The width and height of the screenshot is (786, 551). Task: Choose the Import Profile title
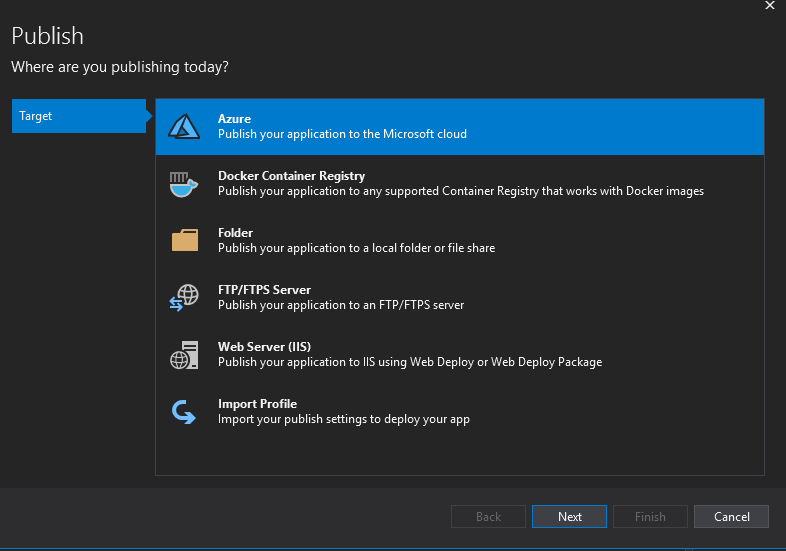pos(257,404)
